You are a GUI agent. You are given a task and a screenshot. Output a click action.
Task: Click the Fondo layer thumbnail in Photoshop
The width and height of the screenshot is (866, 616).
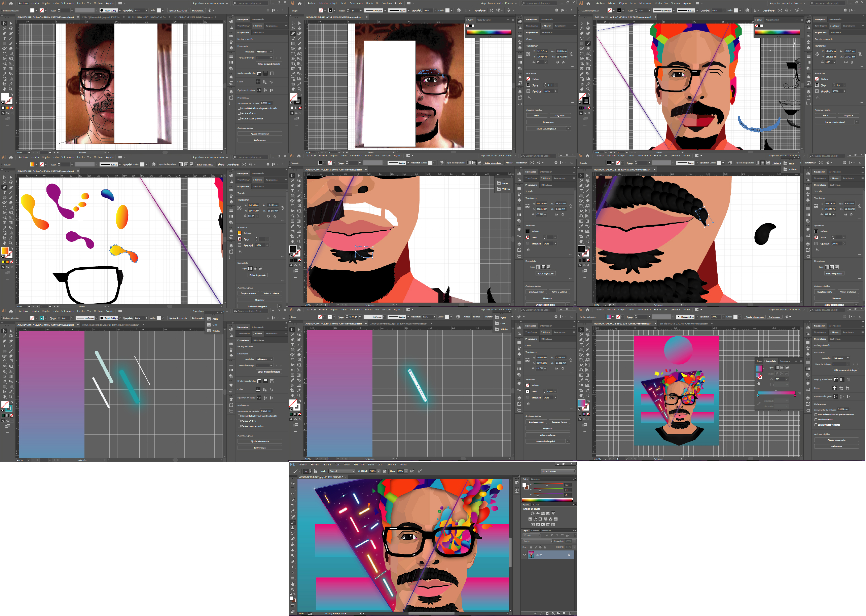(x=531, y=554)
